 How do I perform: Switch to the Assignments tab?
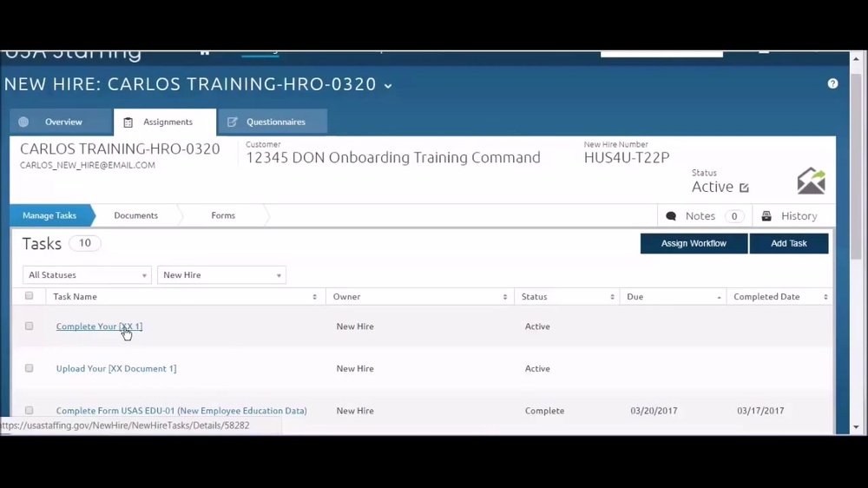(x=165, y=122)
